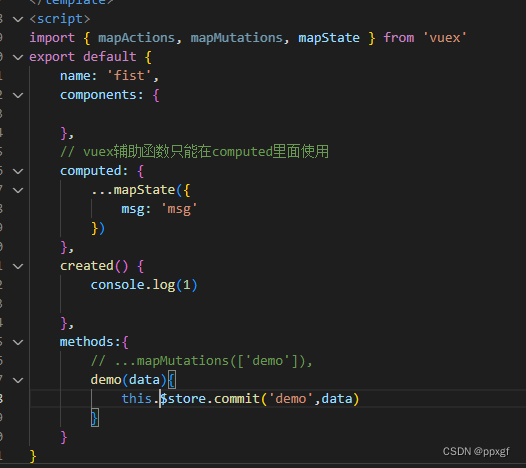Collapse the <script> tag fold arrow
Image resolution: width=526 pixels, height=468 pixels.
pyautogui.click(x=18, y=19)
